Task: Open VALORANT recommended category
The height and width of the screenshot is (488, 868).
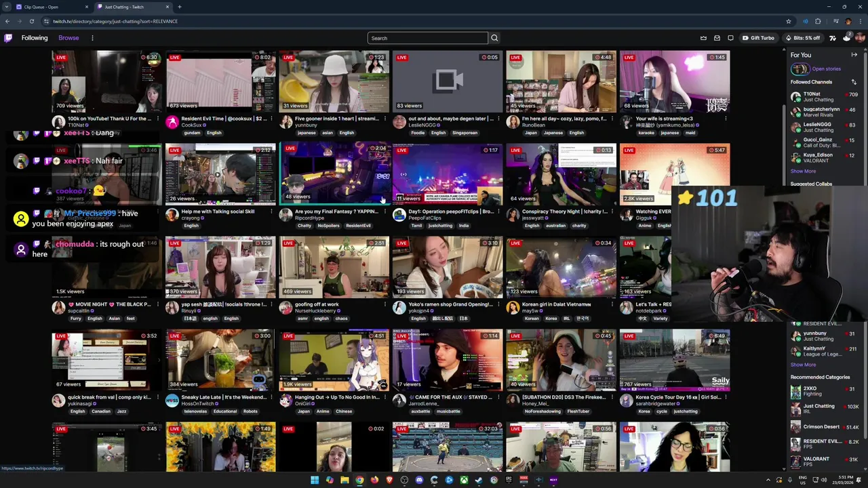Action: pyautogui.click(x=824, y=462)
